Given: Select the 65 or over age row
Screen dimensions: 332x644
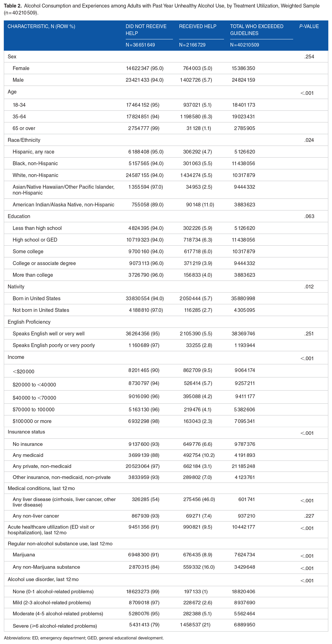Looking at the screenshot, I should 166,128.
